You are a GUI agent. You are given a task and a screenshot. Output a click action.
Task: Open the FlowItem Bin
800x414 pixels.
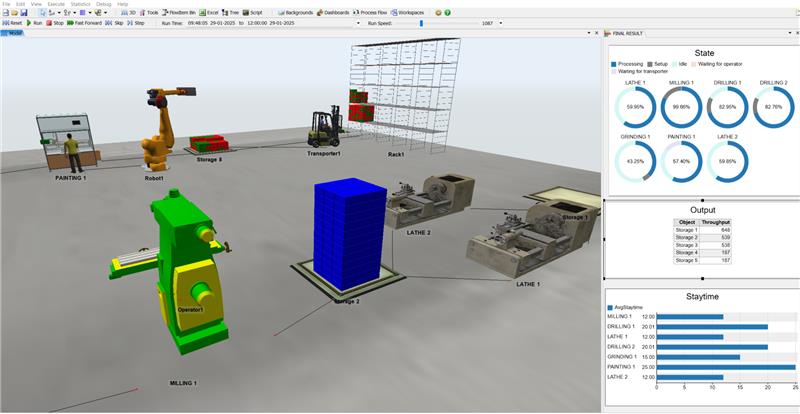click(180, 12)
